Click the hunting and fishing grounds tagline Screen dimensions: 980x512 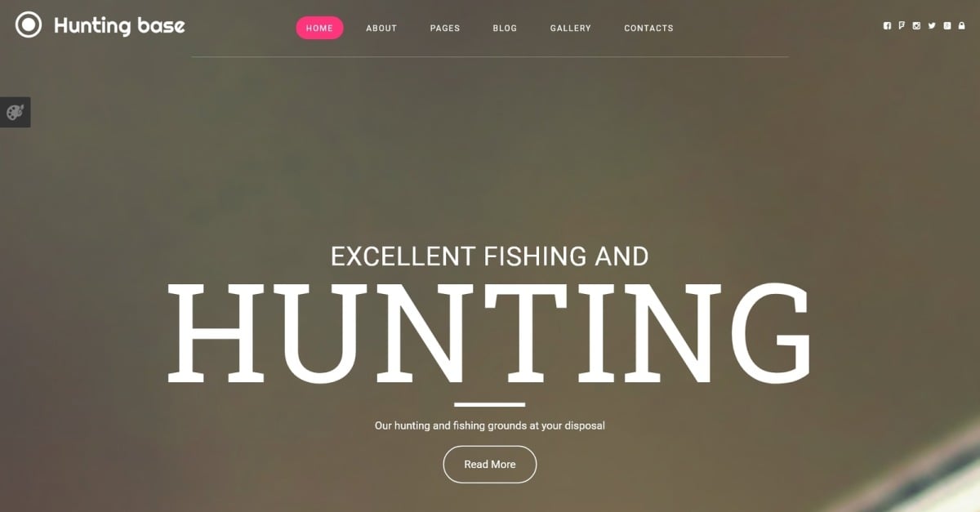coord(490,425)
